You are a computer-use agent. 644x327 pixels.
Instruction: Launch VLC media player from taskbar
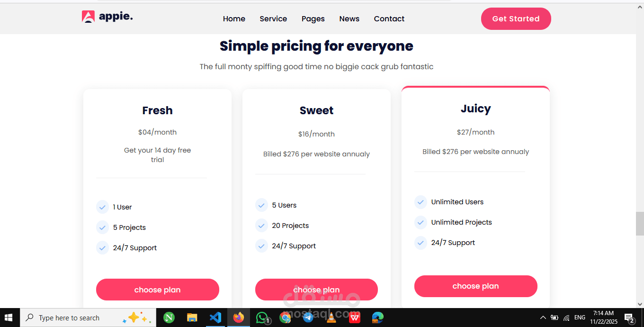331,318
